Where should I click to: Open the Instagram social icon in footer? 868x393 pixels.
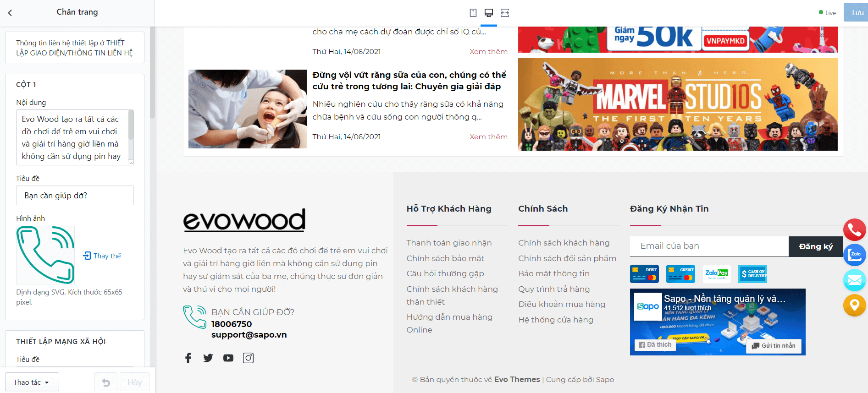(x=248, y=358)
